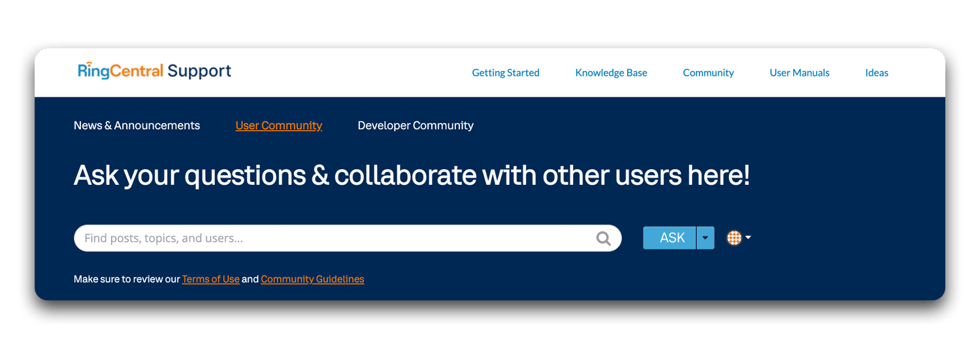This screenshot has height=350, width=980.
Task: Click the "Make sure to review our" text
Action: click(x=127, y=279)
